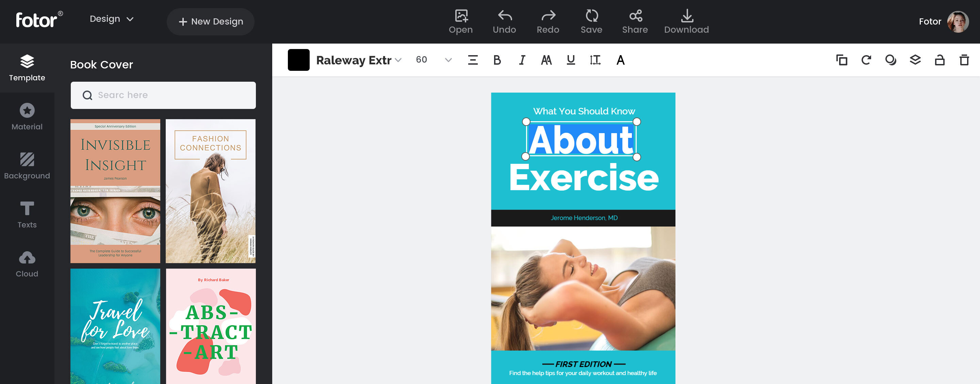Viewport: 980px width, 384px height.
Task: Click the Undo arrow icon
Action: (504, 16)
